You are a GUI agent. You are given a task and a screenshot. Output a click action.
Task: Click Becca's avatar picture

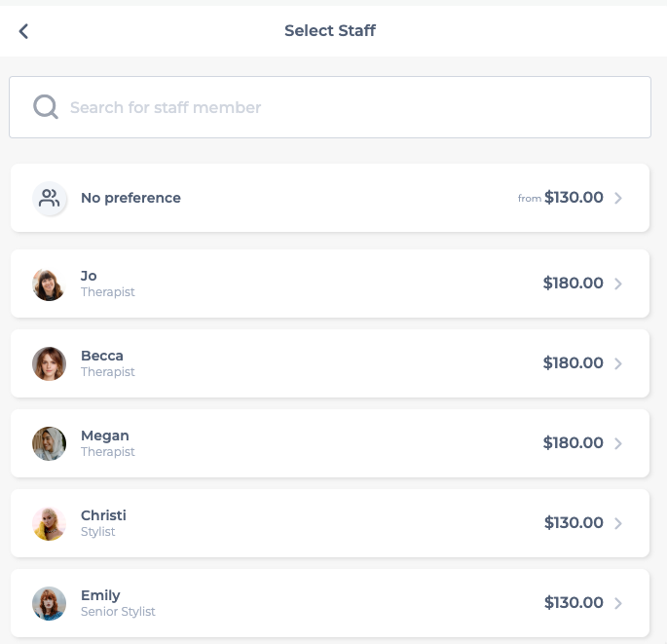[x=50, y=363]
